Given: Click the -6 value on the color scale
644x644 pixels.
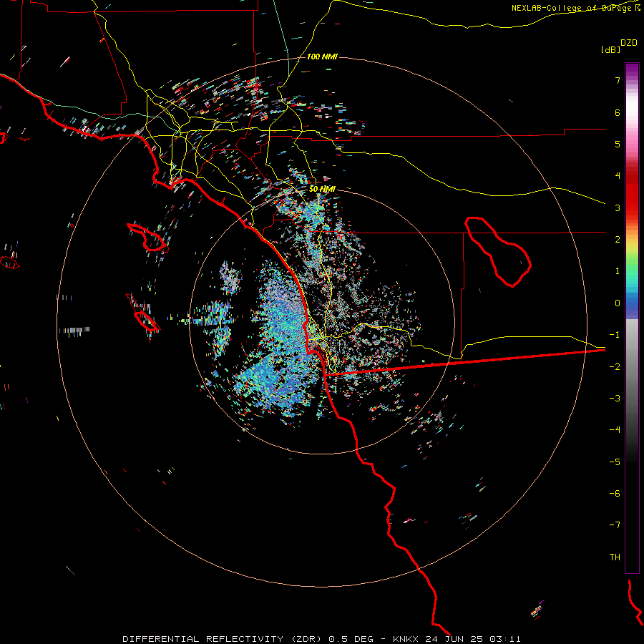Looking at the screenshot, I should click(x=615, y=494).
